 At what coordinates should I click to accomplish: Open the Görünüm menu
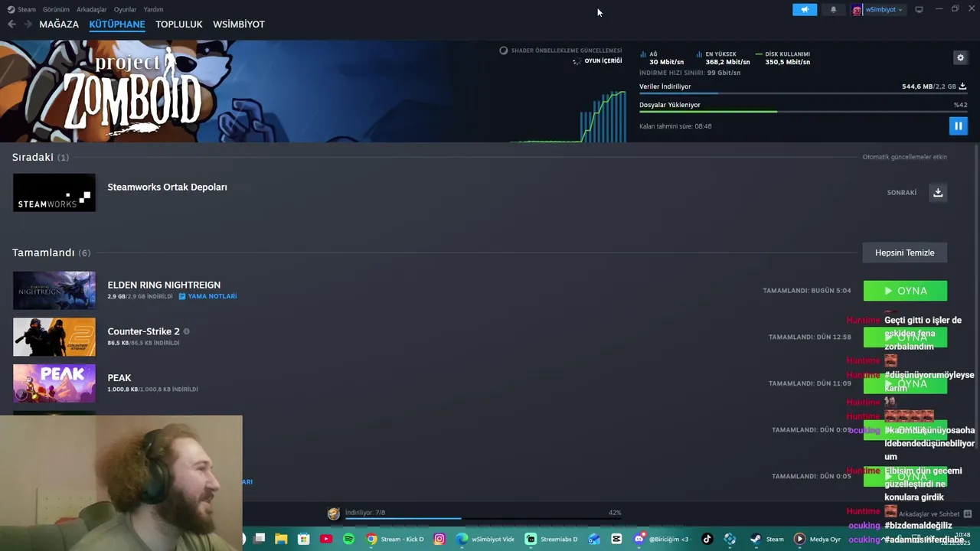pyautogui.click(x=56, y=9)
